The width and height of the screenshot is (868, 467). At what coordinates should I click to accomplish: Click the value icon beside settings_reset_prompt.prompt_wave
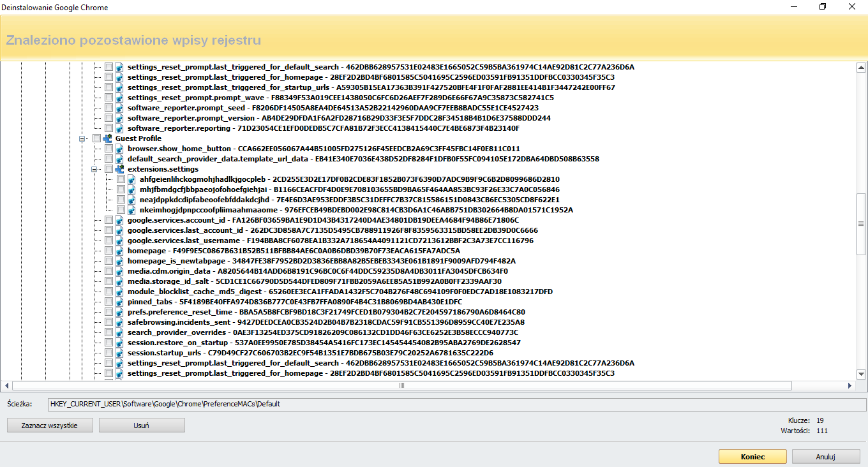119,98
